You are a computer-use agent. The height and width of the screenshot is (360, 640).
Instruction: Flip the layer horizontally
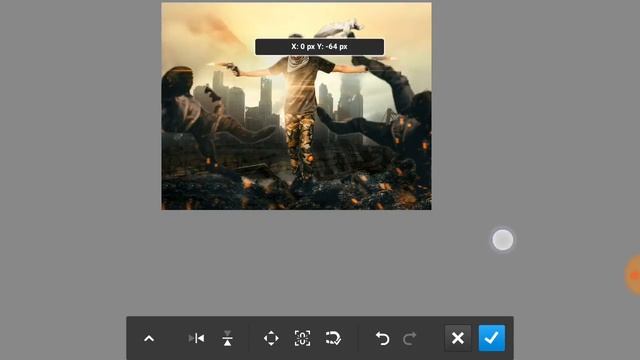click(x=197, y=338)
